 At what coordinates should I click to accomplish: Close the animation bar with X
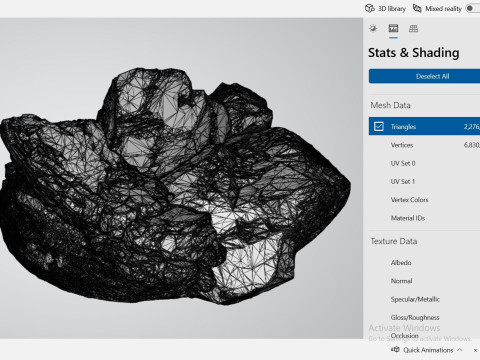(x=475, y=350)
